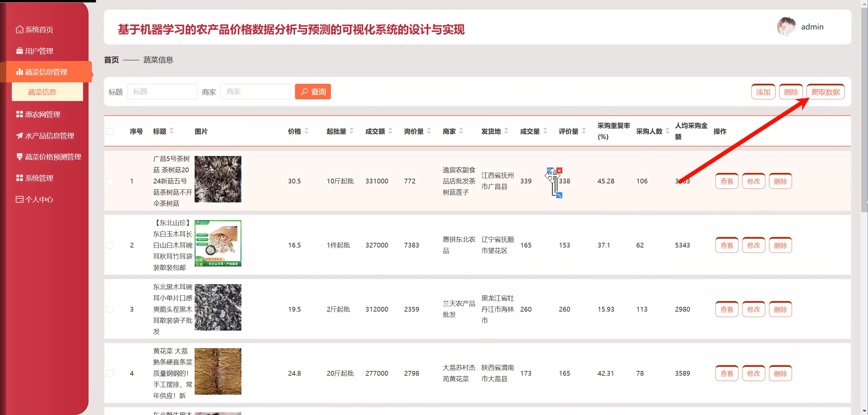Click the home icon beside 系统首页
This screenshot has width=868, height=415.
(x=20, y=30)
